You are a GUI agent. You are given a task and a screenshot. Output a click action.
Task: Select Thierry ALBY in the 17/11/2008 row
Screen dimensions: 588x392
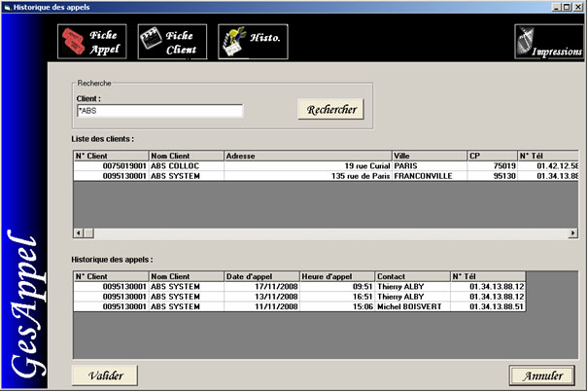click(x=412, y=287)
